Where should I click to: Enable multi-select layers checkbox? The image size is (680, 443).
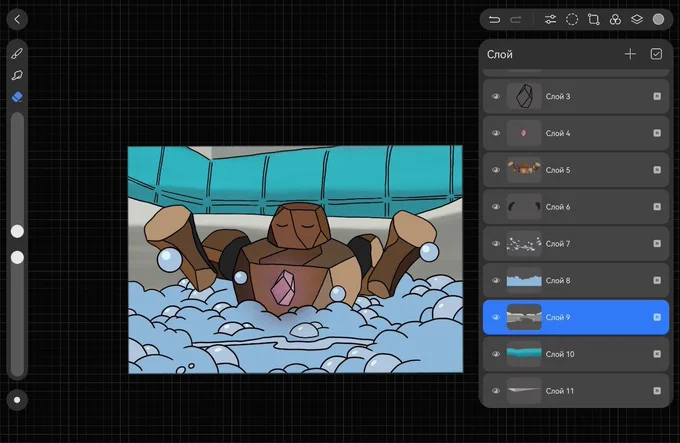pos(656,54)
